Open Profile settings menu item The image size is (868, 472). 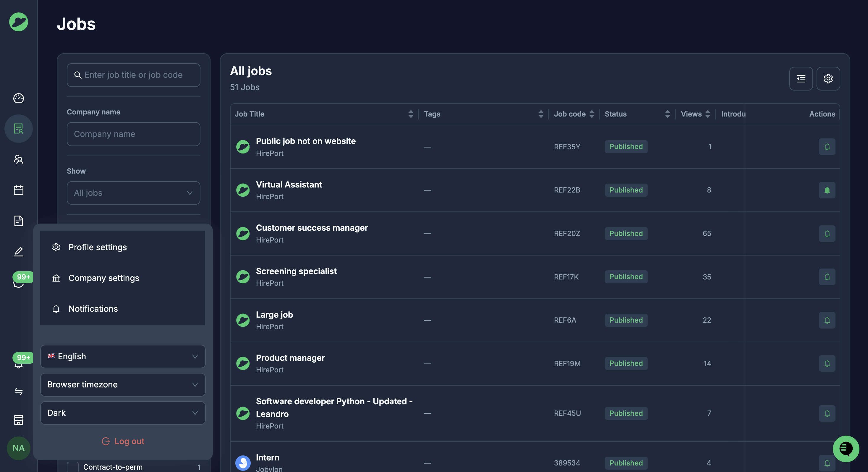pyautogui.click(x=123, y=247)
